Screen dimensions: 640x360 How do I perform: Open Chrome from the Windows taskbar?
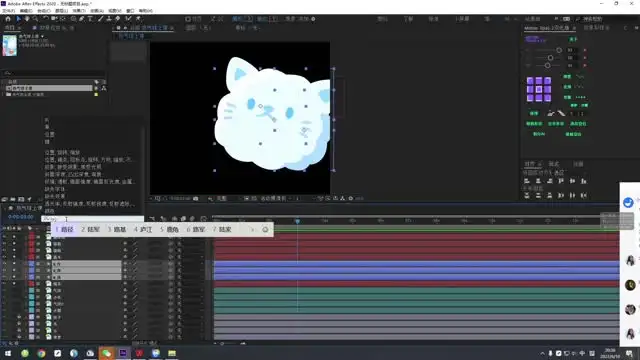click(41, 353)
